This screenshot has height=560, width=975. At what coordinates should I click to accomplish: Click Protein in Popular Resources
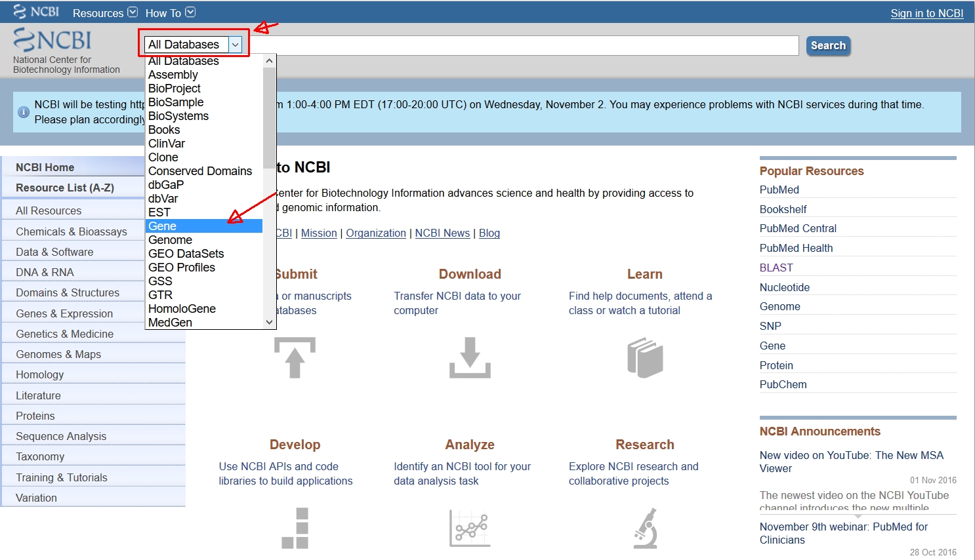(776, 365)
